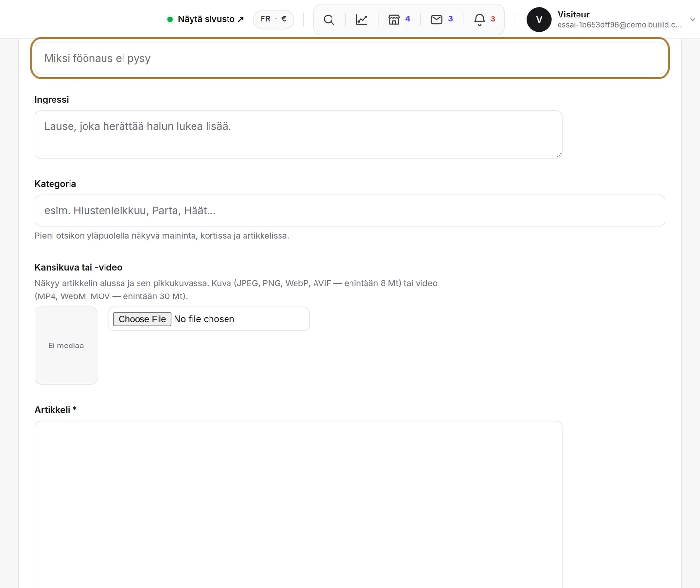The width and height of the screenshot is (700, 588).
Task: Open the search magnifier icon
Action: pos(329,19)
